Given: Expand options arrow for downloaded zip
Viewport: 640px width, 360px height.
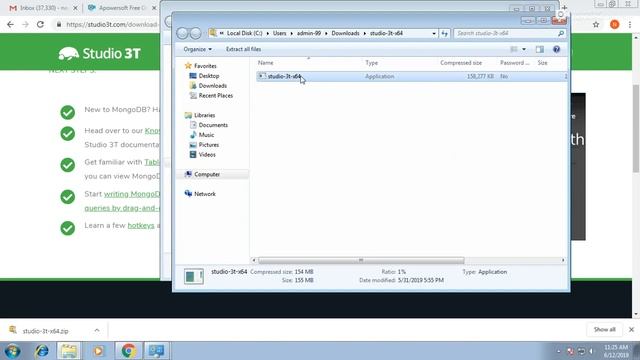Looking at the screenshot, I should tap(97, 331).
